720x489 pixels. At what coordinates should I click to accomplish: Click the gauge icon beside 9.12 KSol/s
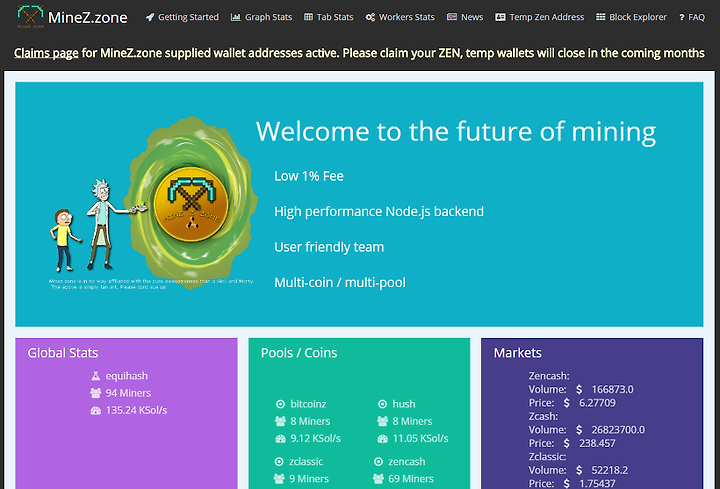[x=280, y=438]
